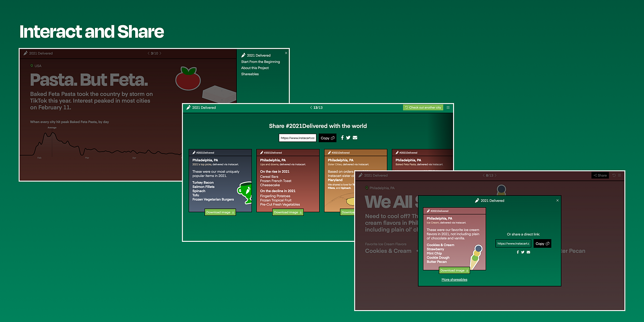The height and width of the screenshot is (322, 644).
Task: Share ice cream card on Facebook in dialog
Action: 518,252
